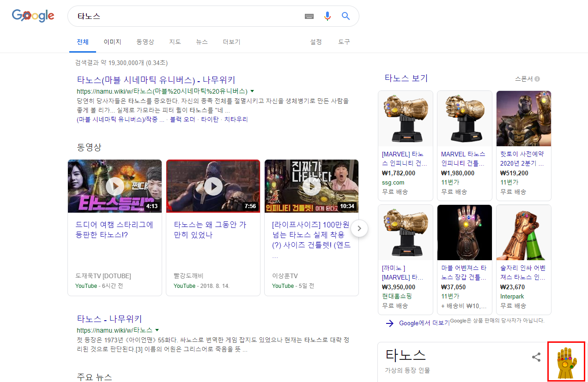Image resolution: width=588 pixels, height=382 pixels.
Task: Open the ₩1,980,000 gauntlet product image
Action: tap(465, 119)
